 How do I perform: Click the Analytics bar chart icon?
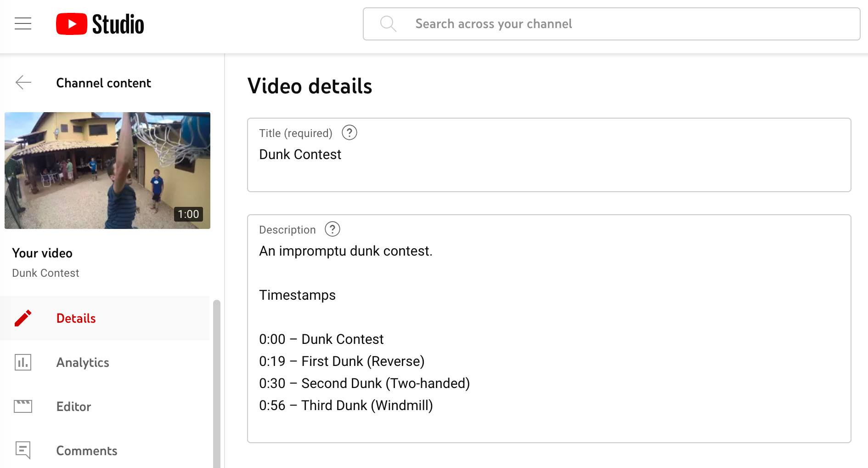point(23,362)
